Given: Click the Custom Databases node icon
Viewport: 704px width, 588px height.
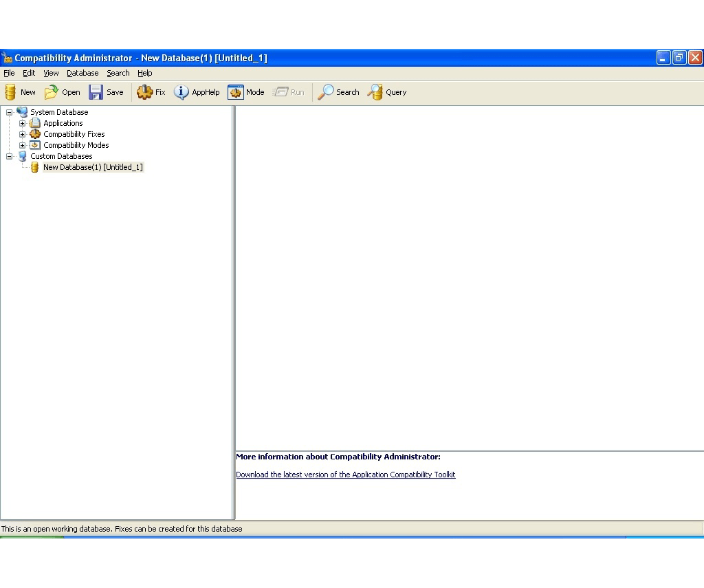Looking at the screenshot, I should click(x=22, y=156).
